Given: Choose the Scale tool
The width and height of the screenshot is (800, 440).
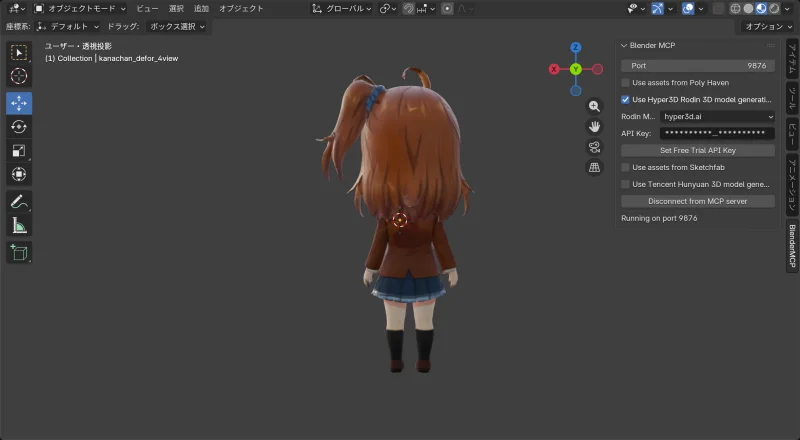Looking at the screenshot, I should pyautogui.click(x=19, y=151).
